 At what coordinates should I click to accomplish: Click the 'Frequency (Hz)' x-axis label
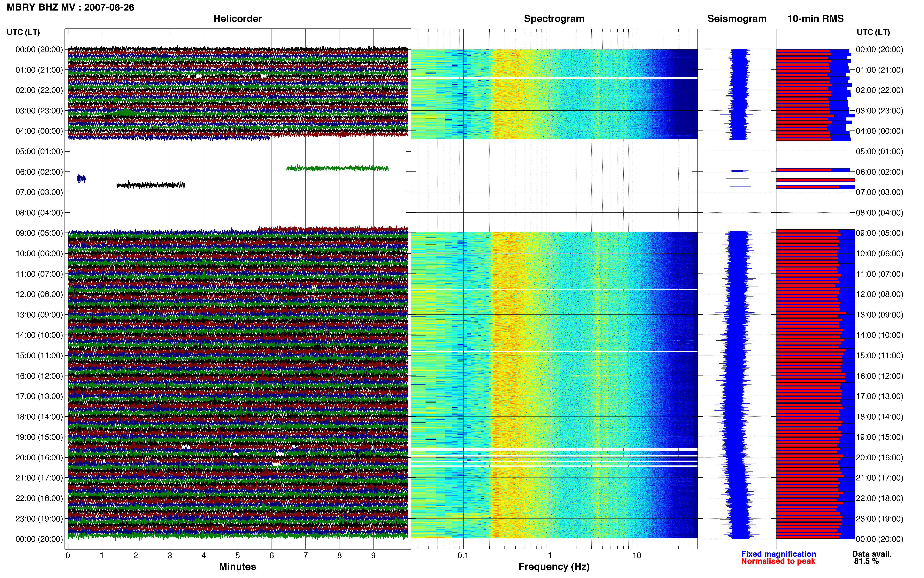pyautogui.click(x=554, y=566)
